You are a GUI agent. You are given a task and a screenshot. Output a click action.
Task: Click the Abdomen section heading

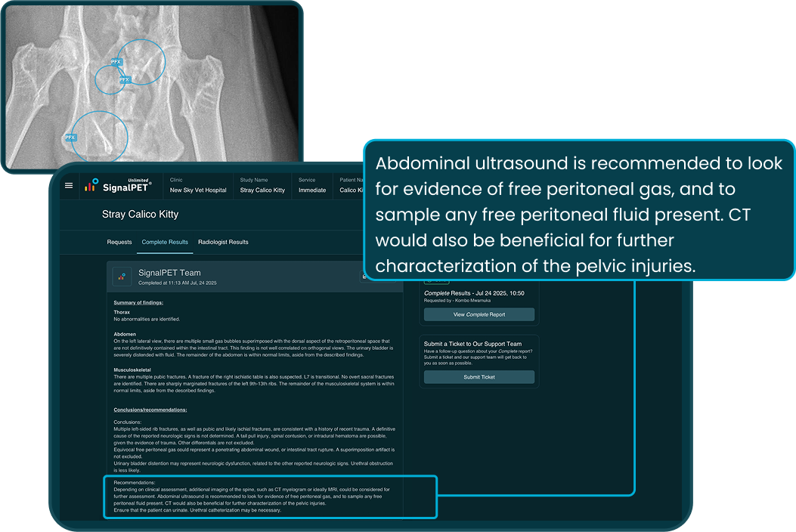125,334
